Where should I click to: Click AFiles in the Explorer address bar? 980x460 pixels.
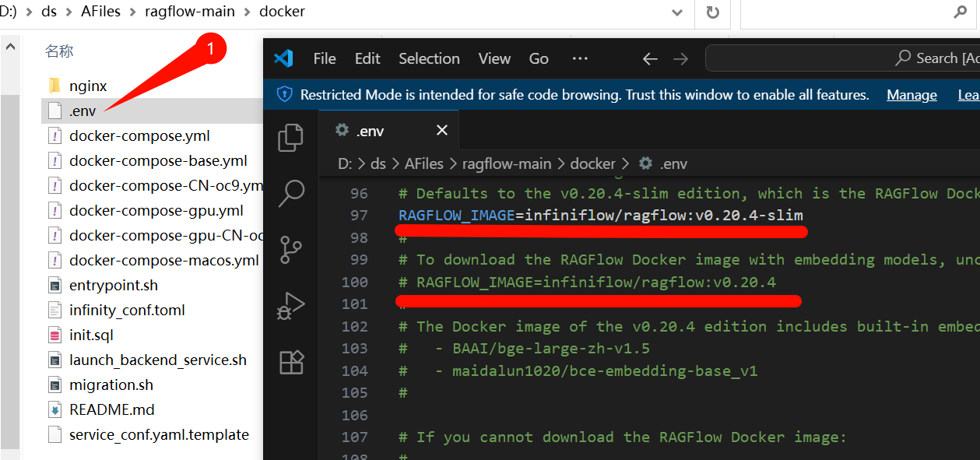pos(101,12)
